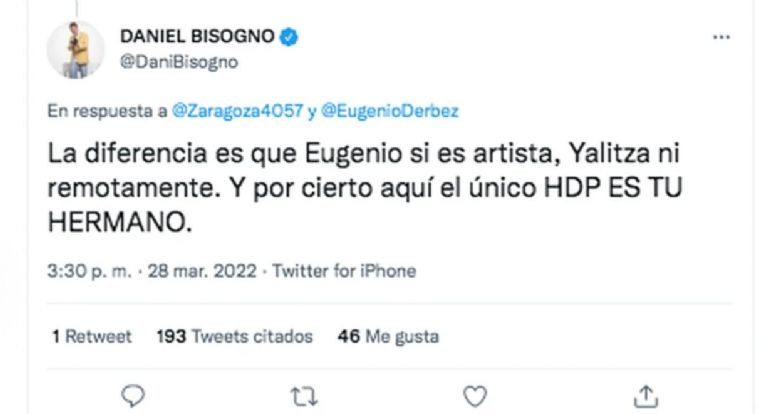View the 46 Me gusta list
768x414 pixels.
click(388, 337)
